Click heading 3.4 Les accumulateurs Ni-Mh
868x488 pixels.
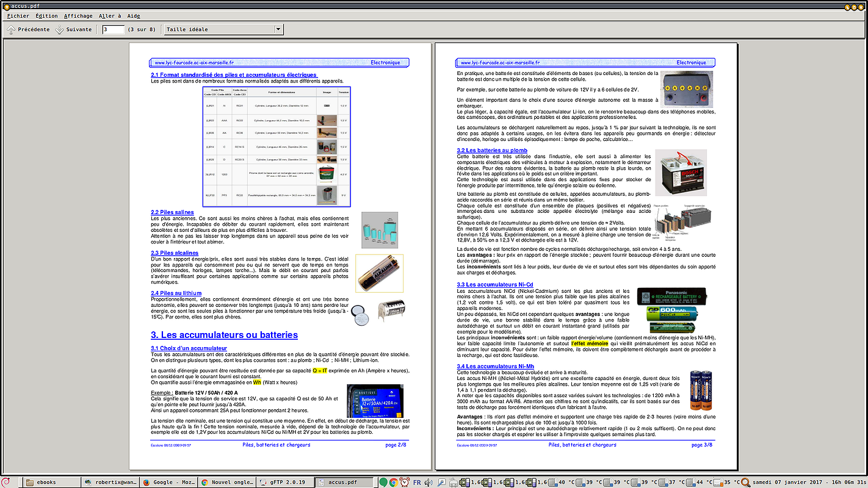(496, 366)
